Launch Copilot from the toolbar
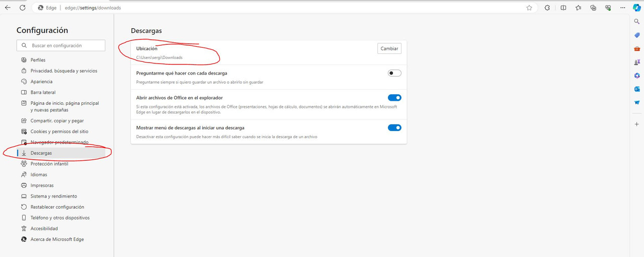The image size is (644, 257). click(637, 8)
